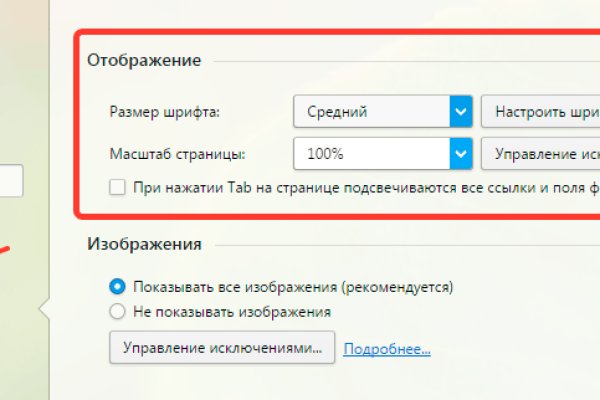
Task: Click the 'Изображения' section heading
Action: (x=144, y=243)
